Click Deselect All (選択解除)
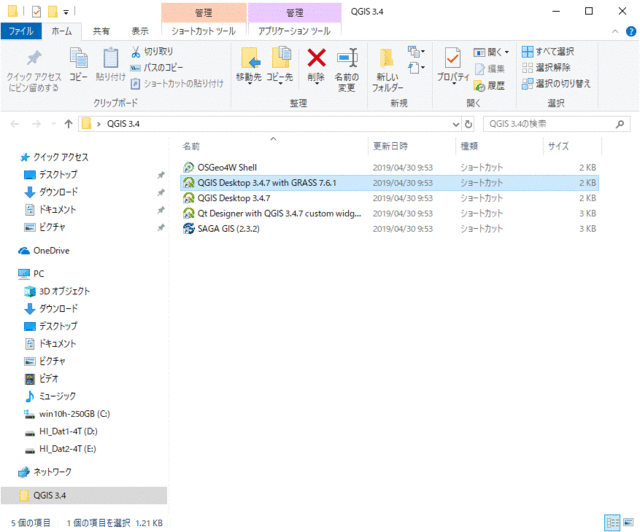The image size is (640, 532). point(546,68)
